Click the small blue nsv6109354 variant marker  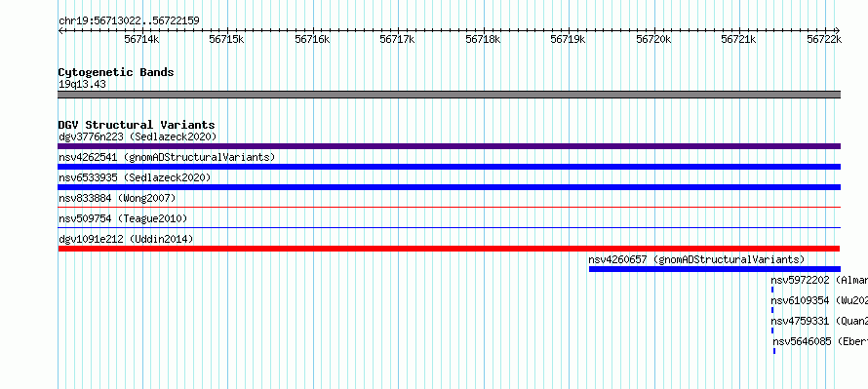click(x=772, y=310)
